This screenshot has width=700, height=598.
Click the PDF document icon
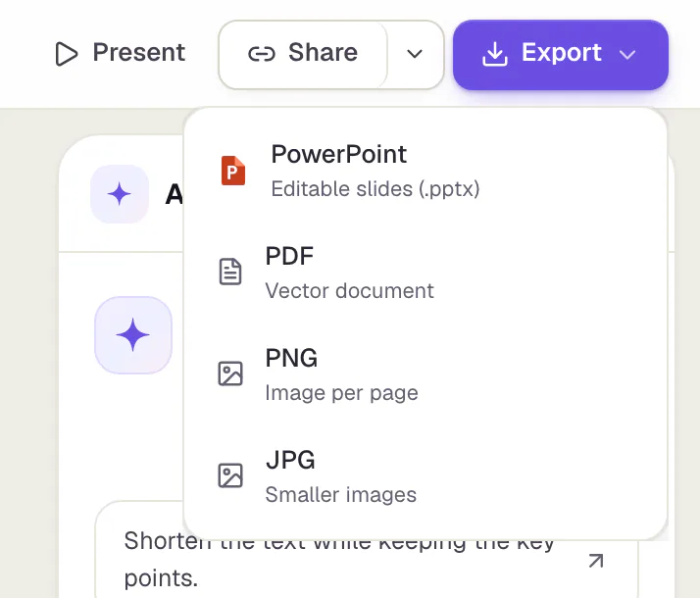coord(230,272)
